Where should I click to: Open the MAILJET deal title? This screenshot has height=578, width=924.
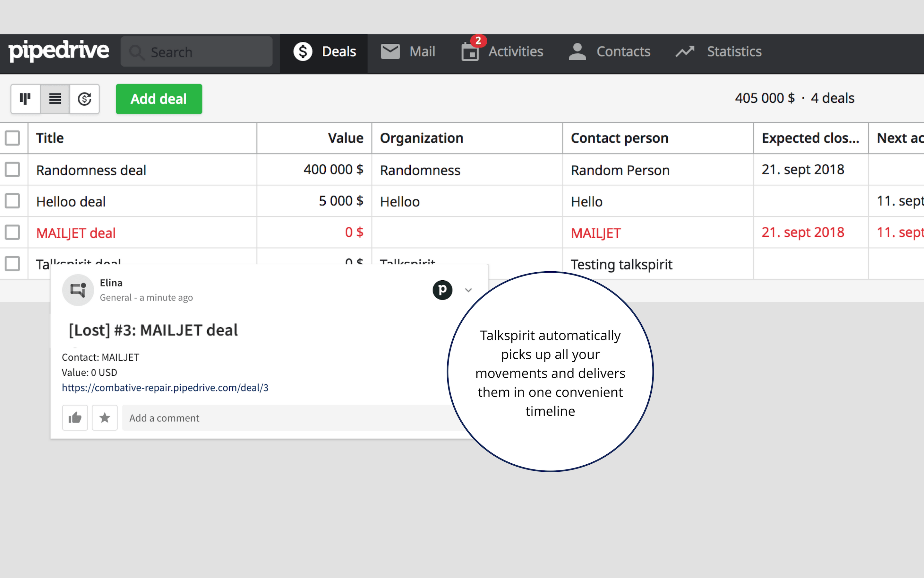tap(76, 233)
